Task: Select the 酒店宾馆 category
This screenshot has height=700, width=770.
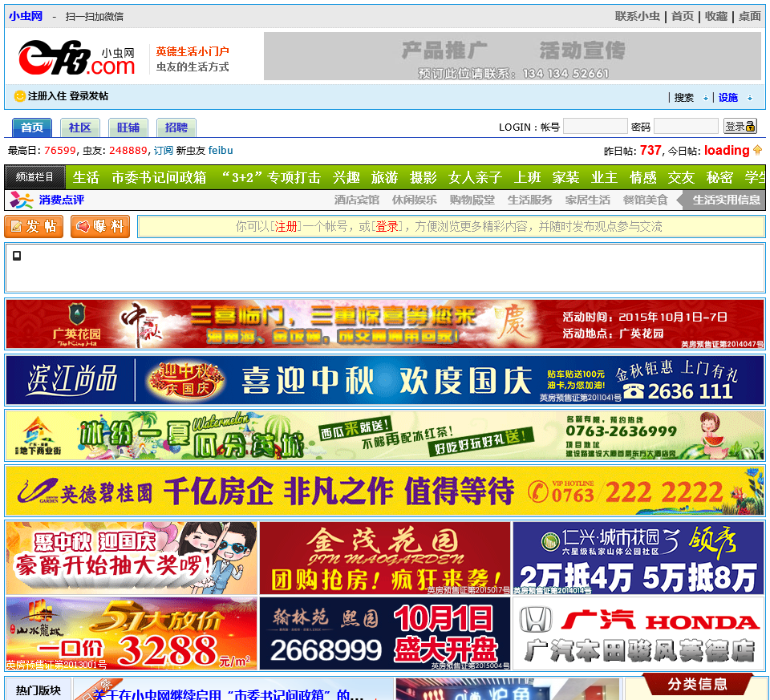Action: pyautogui.click(x=356, y=200)
